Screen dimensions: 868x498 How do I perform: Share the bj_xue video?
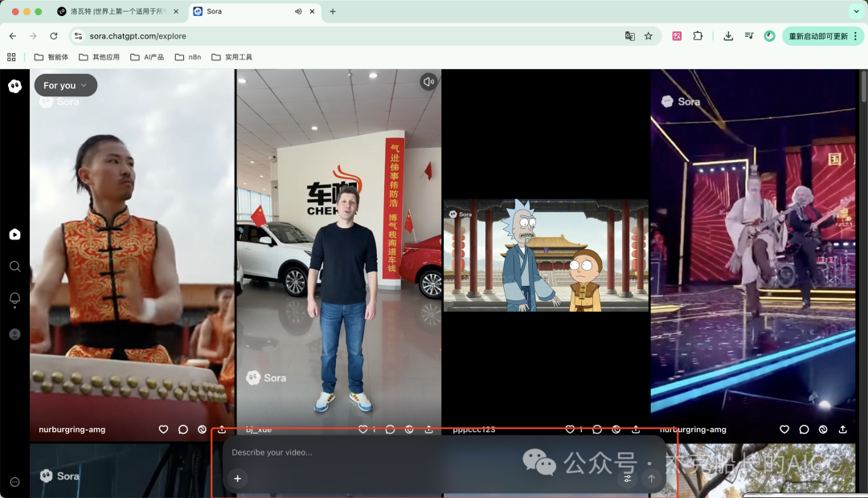click(428, 430)
